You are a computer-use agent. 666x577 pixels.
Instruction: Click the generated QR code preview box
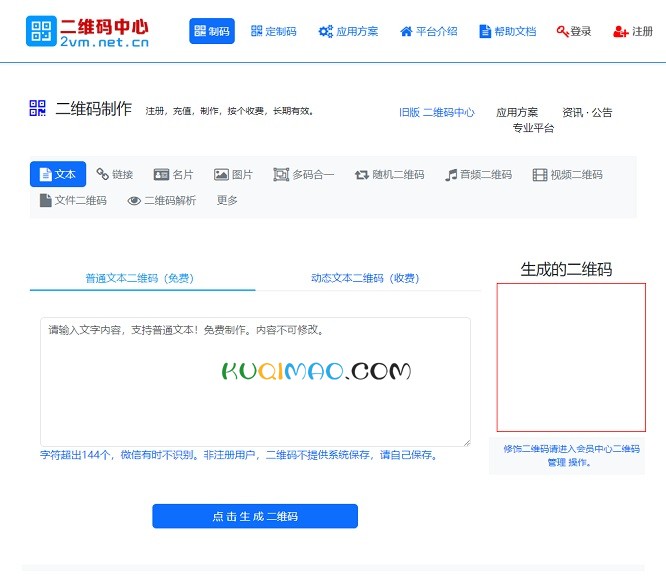click(x=571, y=357)
